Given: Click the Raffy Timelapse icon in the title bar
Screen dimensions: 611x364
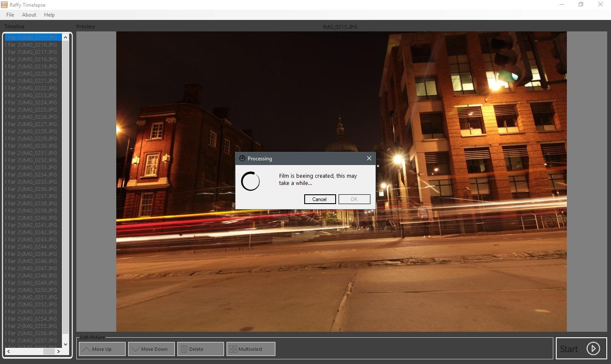Looking at the screenshot, I should point(4,4).
